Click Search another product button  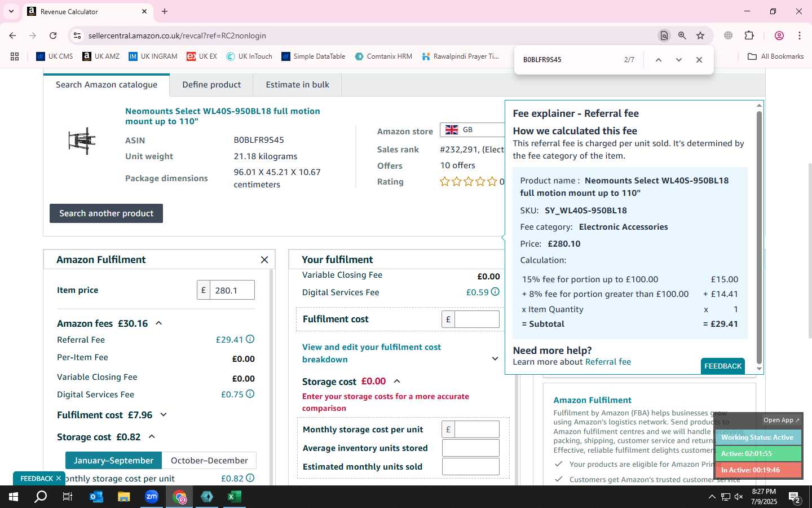tap(106, 213)
